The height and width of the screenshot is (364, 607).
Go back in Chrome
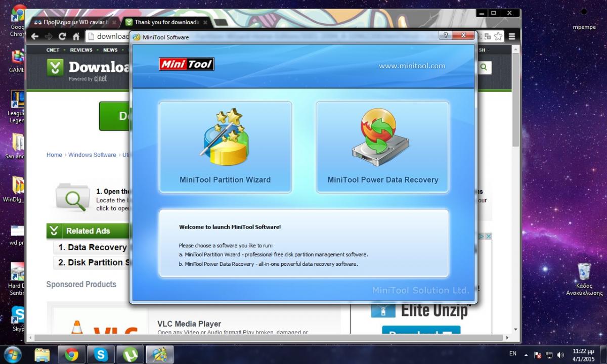click(34, 36)
